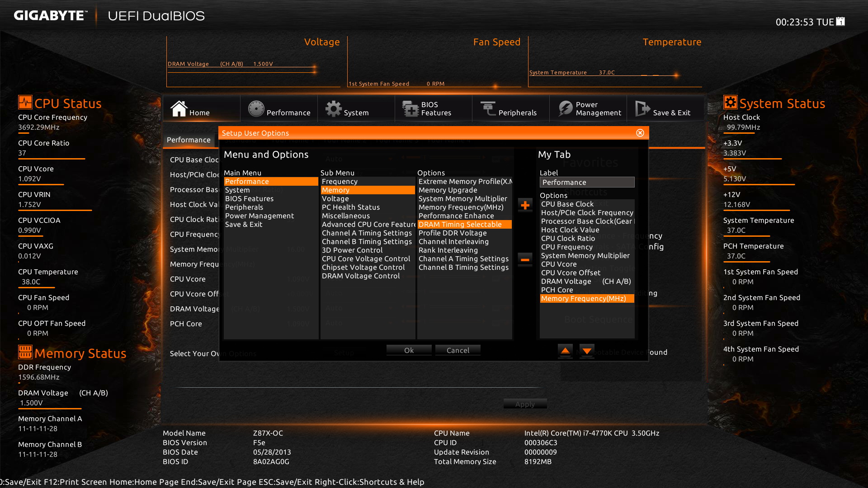Select Save & Exit in Main Menu list
The image size is (868, 488).
tap(271, 224)
